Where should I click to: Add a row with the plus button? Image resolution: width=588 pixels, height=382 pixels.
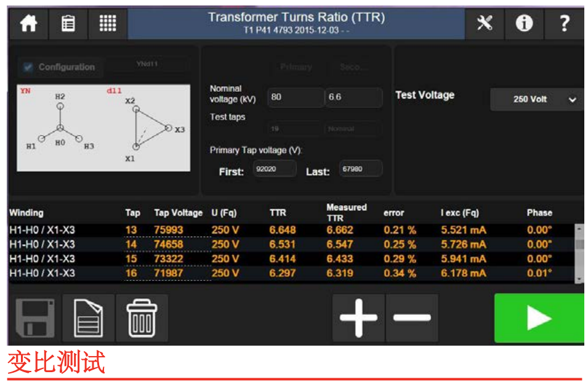(x=358, y=318)
